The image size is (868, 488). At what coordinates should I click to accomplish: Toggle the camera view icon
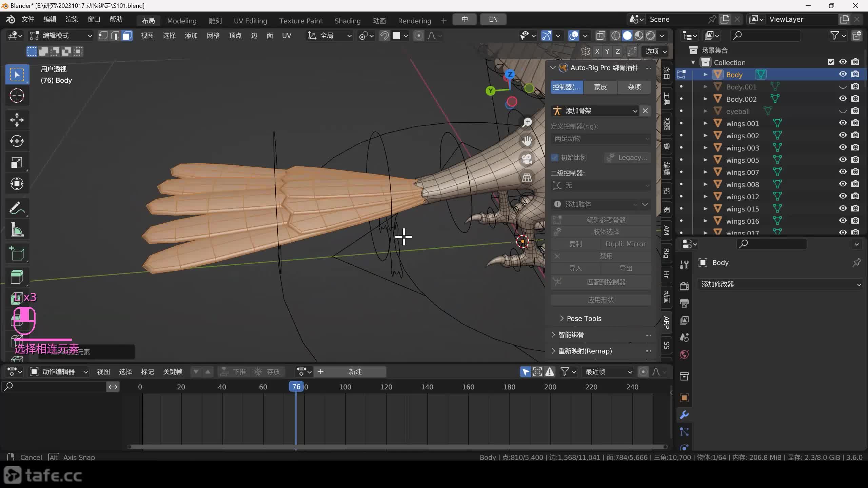(x=527, y=159)
